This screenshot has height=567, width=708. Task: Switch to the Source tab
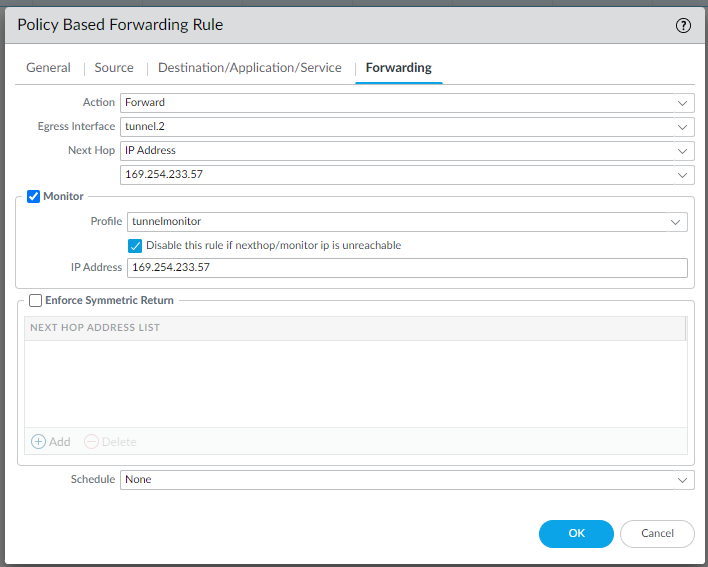114,68
